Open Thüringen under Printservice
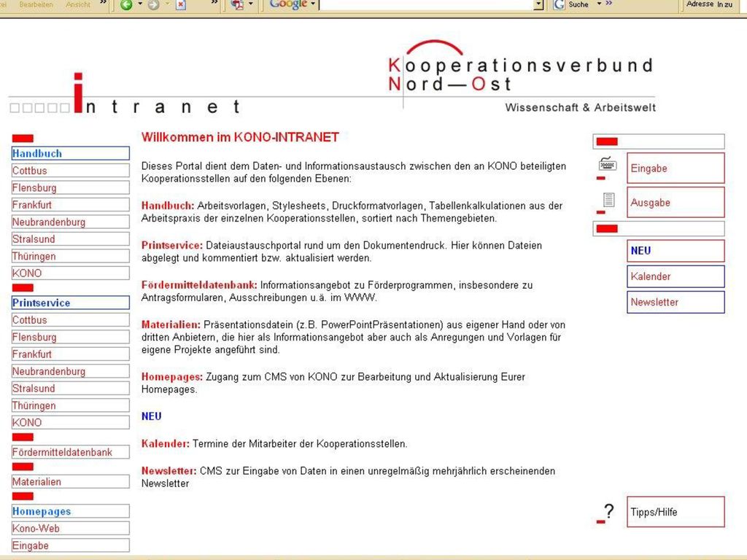 [x=71, y=405]
